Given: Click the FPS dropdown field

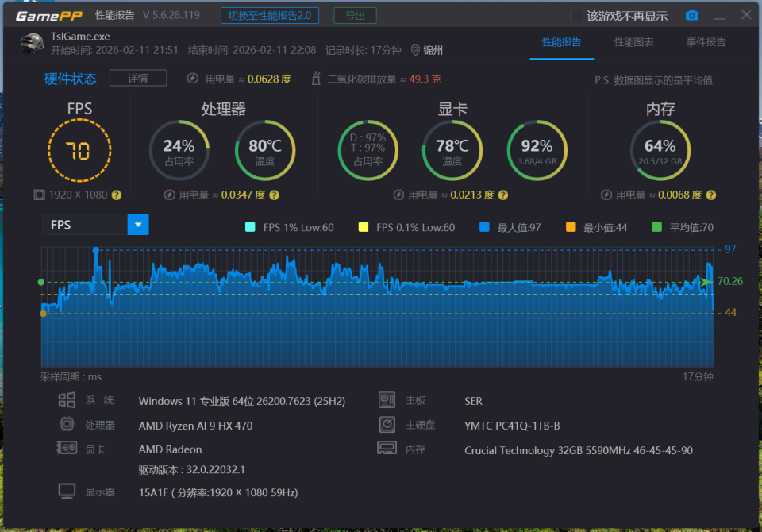Looking at the screenshot, I should [95, 225].
